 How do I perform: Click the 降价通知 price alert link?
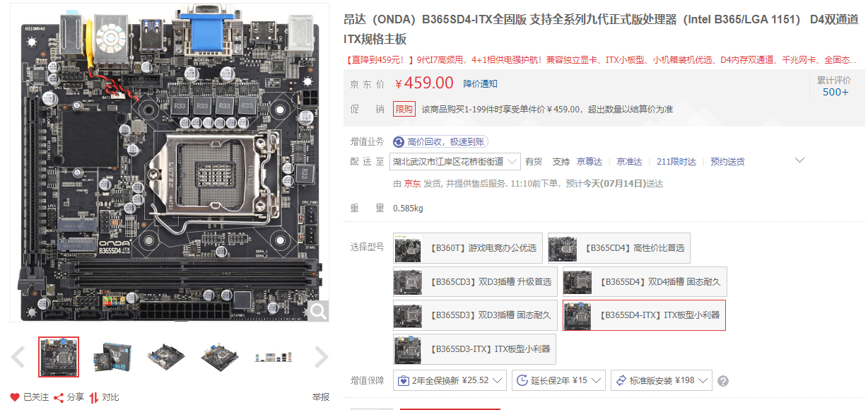tap(480, 83)
